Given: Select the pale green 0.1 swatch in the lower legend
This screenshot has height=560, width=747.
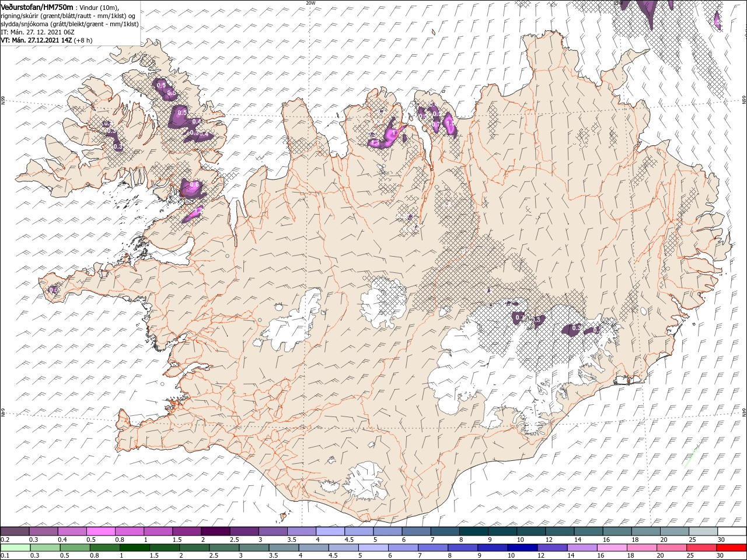Looking at the screenshot, I should [15, 548].
